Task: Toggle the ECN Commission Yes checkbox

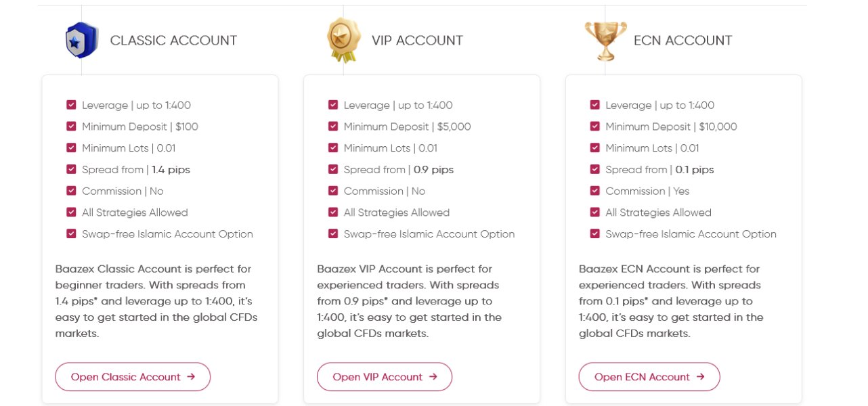Action: [595, 191]
